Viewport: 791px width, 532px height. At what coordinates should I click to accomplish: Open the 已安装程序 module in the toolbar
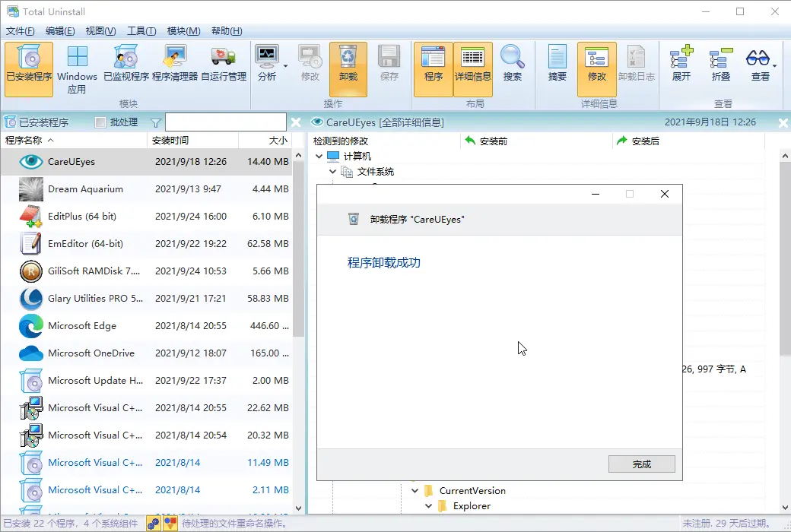point(29,68)
